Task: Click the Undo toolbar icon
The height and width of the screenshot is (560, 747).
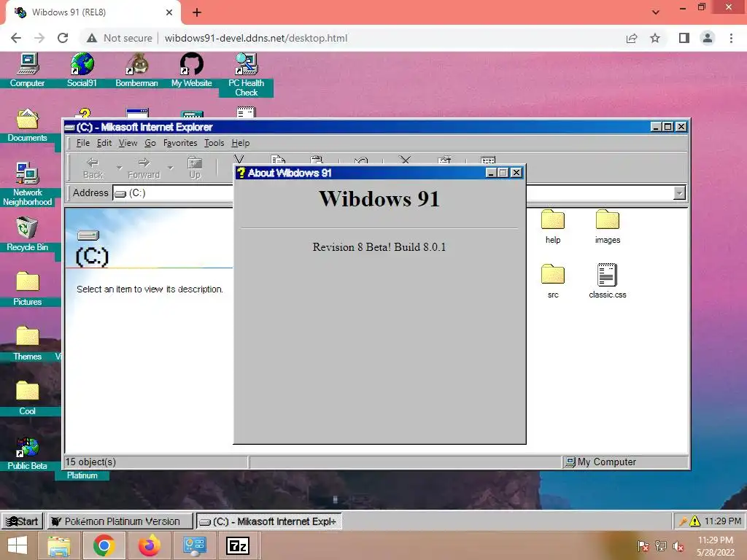Action: [361, 160]
